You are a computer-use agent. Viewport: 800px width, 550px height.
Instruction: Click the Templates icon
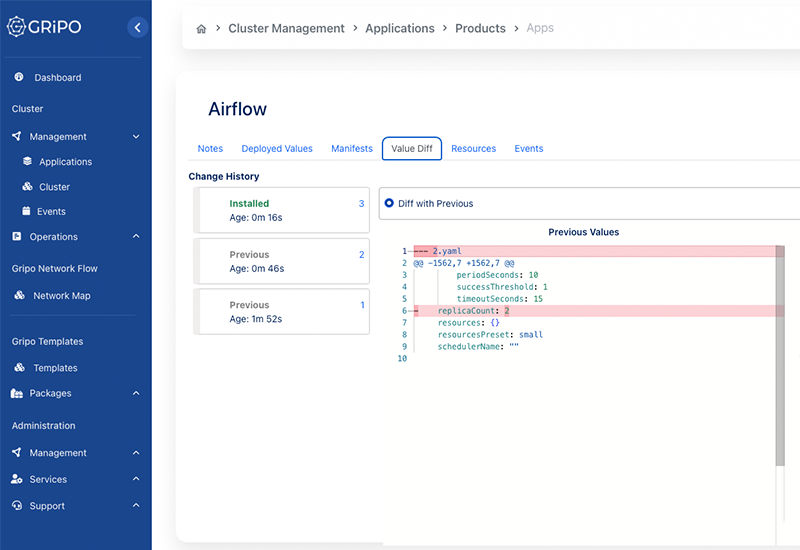(19, 367)
